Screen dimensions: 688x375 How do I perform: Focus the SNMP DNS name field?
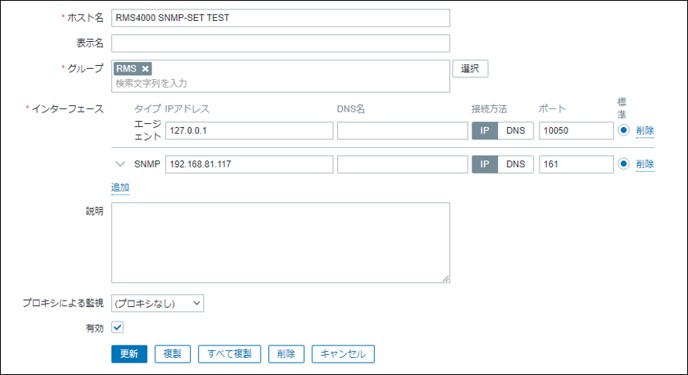click(x=402, y=164)
